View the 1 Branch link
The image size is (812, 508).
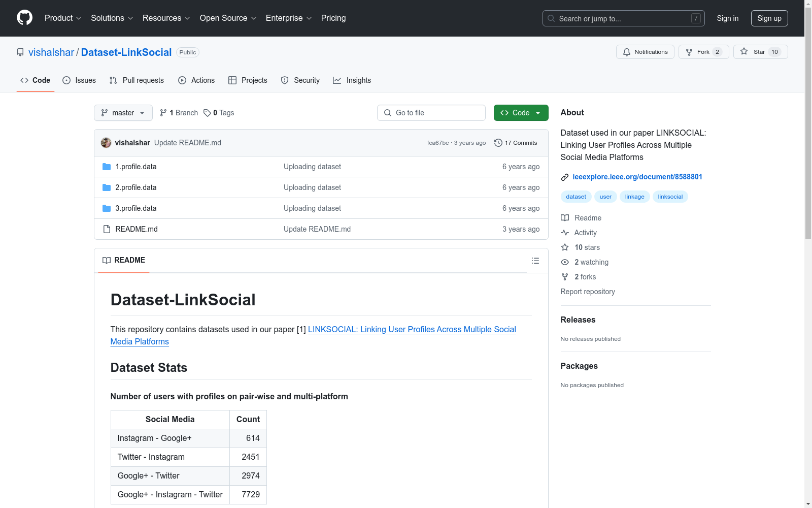(179, 113)
